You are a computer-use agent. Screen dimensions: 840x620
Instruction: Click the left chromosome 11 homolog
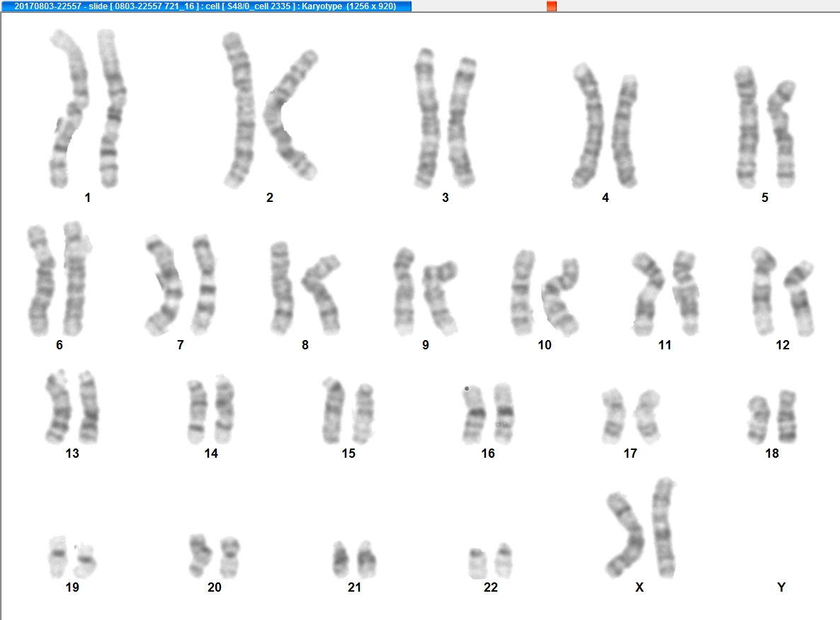coord(647,293)
